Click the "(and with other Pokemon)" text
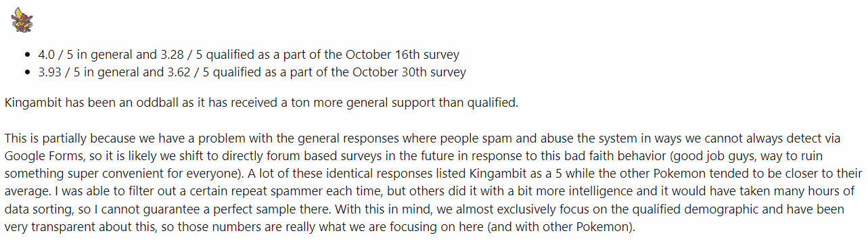This screenshot has height=252, width=868. 559,226
